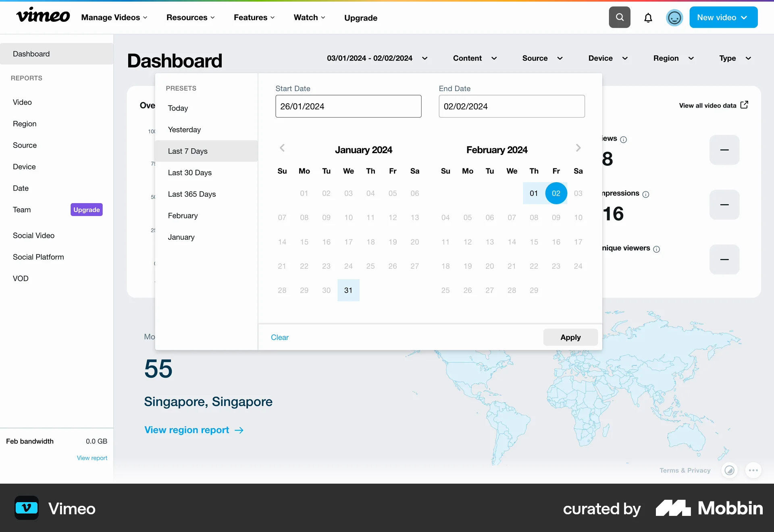This screenshot has width=774, height=532.
Task: Collapse the unique viewers metric panel
Action: coord(724,259)
